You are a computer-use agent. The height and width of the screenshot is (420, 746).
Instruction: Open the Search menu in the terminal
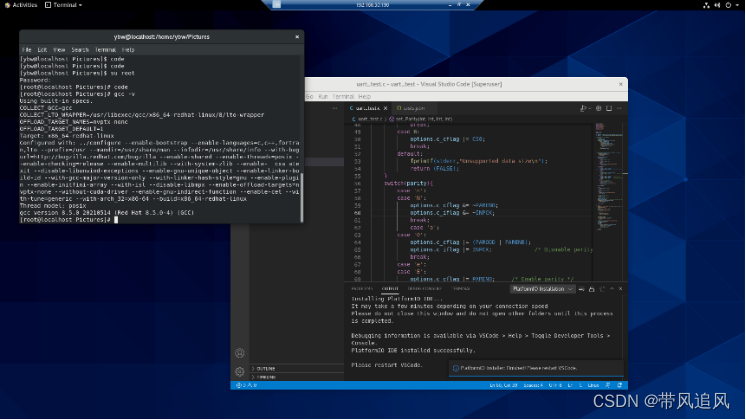[x=80, y=50]
